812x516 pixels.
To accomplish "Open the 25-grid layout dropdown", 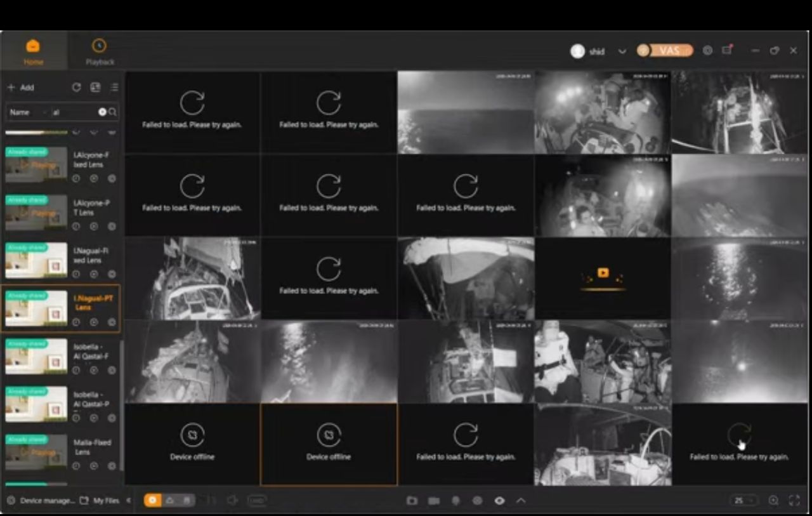I will [744, 500].
